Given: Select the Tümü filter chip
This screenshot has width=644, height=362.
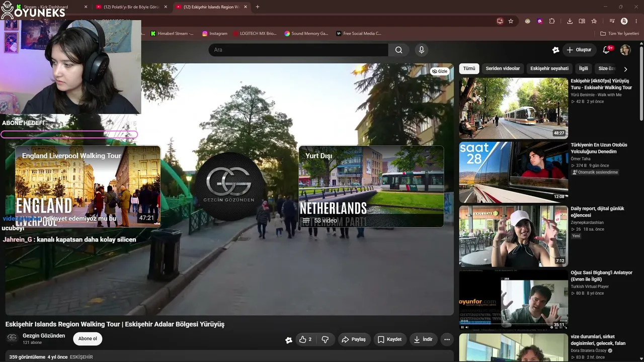Looking at the screenshot, I should coord(469,68).
